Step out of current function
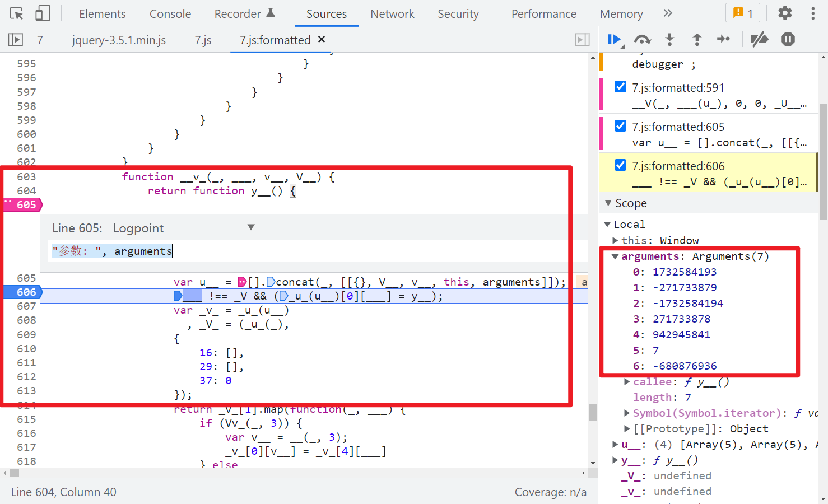Viewport: 828px width, 504px height. click(696, 39)
